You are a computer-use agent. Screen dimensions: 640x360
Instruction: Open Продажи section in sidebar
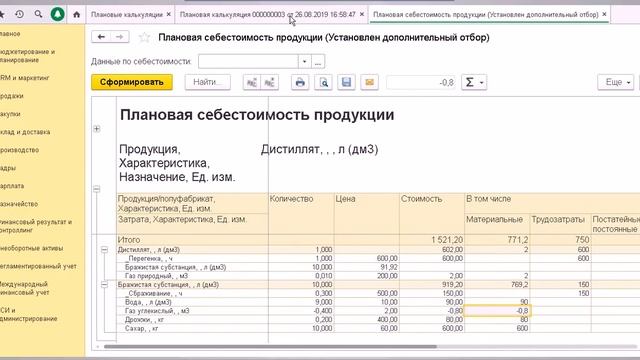(12, 96)
